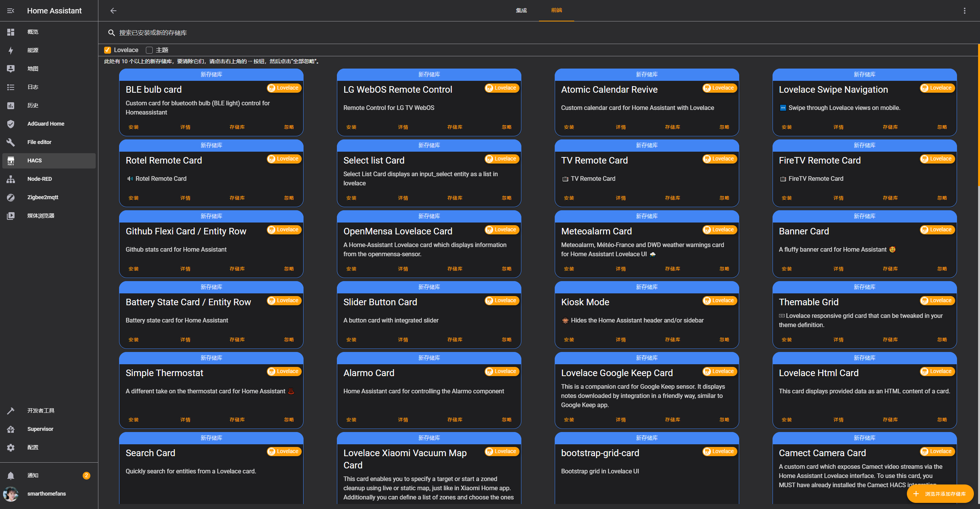Image resolution: width=980 pixels, height=509 pixels.
Task: Click Lovelace badge on Banner Card
Action: pos(938,230)
